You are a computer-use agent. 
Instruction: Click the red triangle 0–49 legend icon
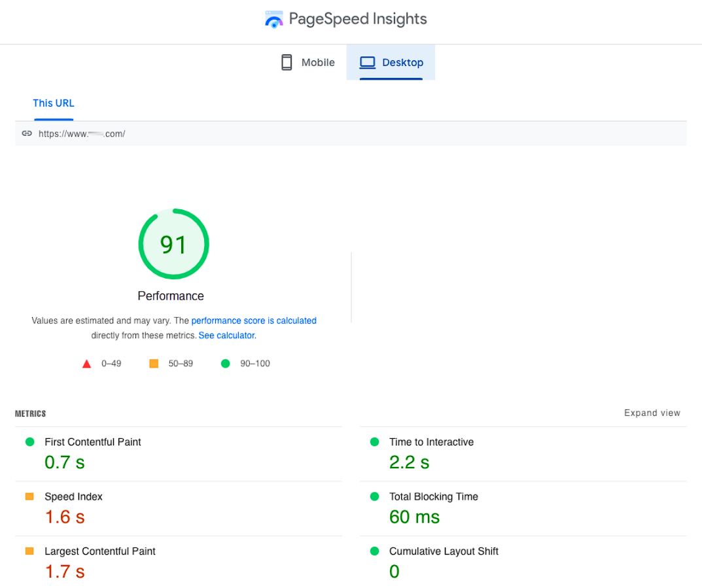click(x=86, y=364)
